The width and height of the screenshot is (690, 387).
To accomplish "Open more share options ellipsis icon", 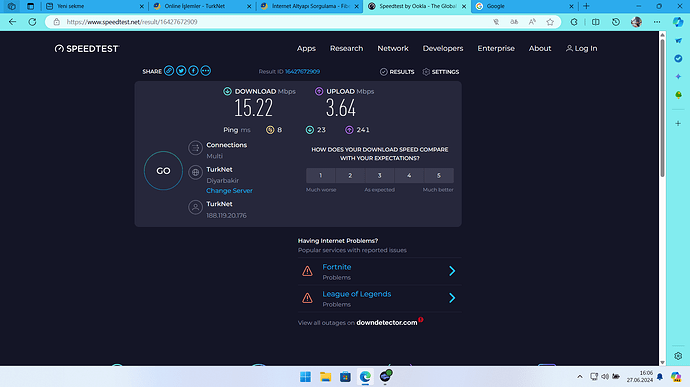I will click(x=206, y=71).
